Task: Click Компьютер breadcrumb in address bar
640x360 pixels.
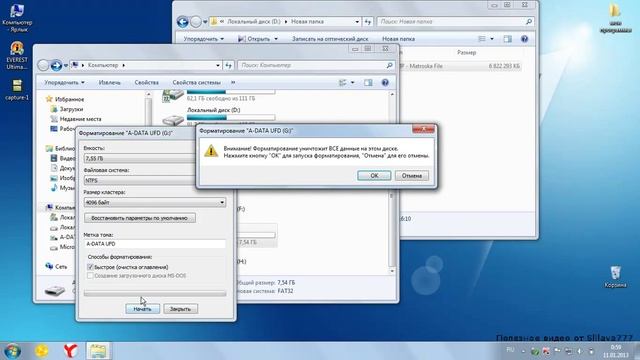Action: tap(103, 65)
